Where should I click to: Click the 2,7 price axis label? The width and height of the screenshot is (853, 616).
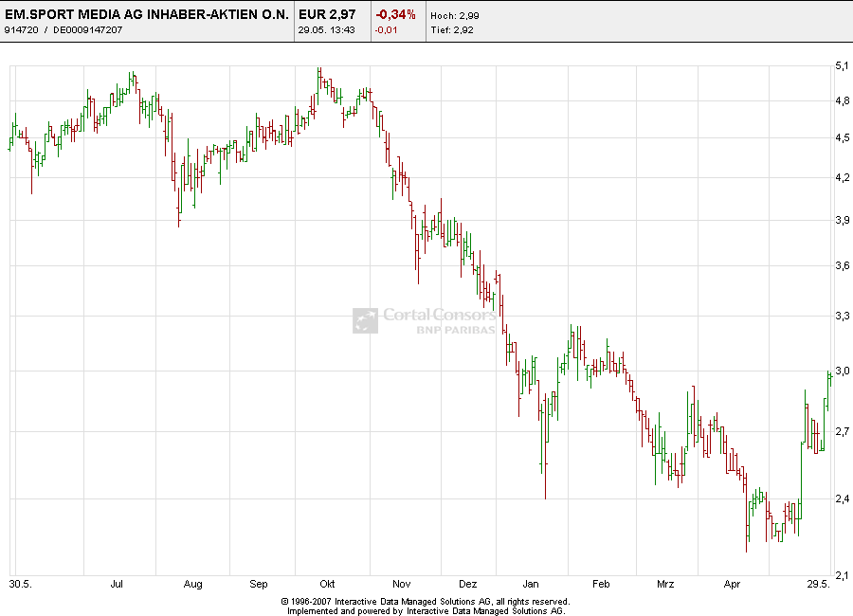click(842, 431)
